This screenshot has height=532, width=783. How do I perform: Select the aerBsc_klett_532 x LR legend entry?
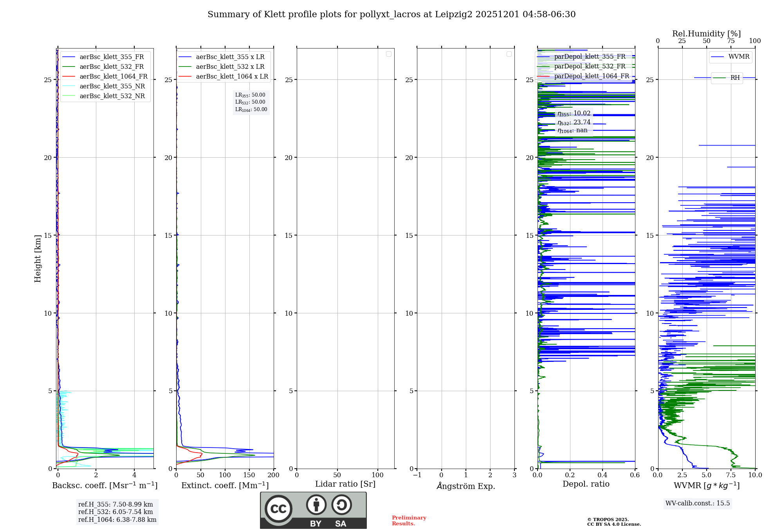point(230,67)
